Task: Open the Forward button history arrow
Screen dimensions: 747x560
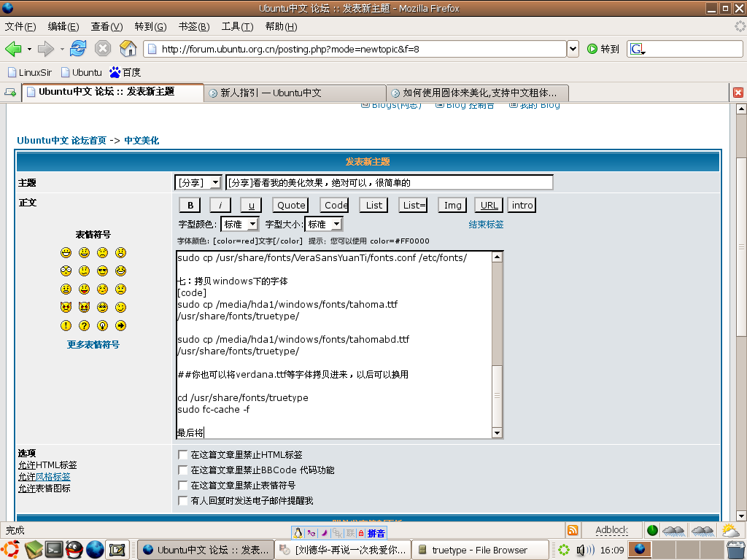Action: click(61, 49)
